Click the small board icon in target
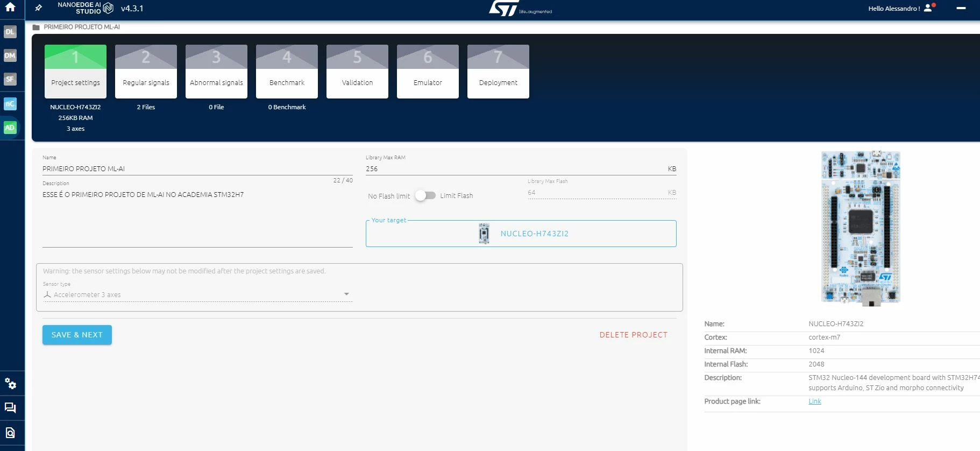 point(484,234)
